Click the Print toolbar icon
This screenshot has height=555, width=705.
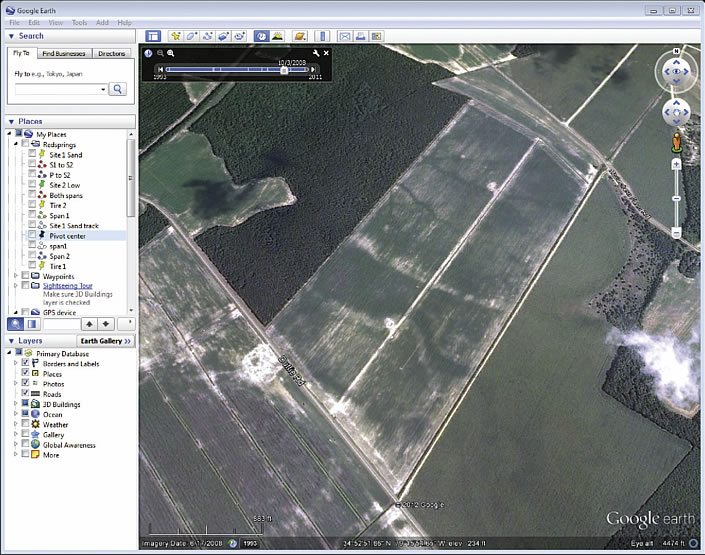click(360, 36)
